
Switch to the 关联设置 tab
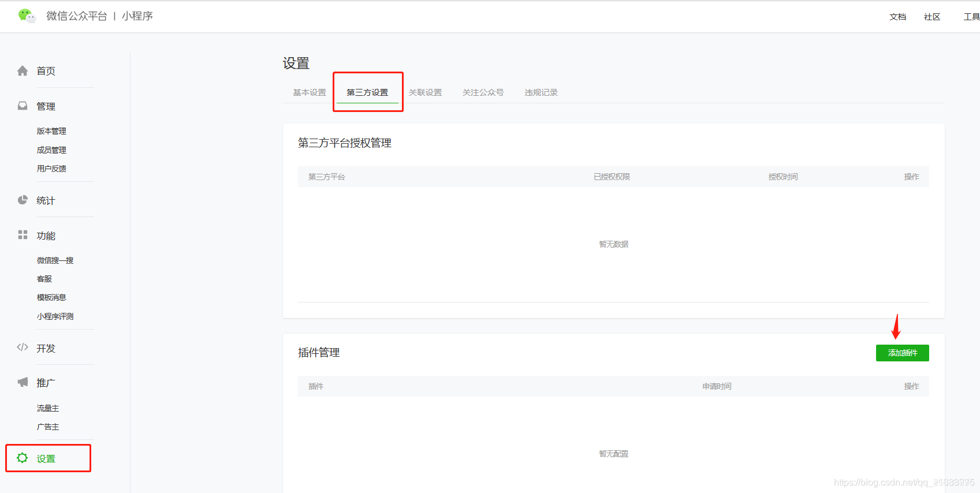click(x=425, y=92)
